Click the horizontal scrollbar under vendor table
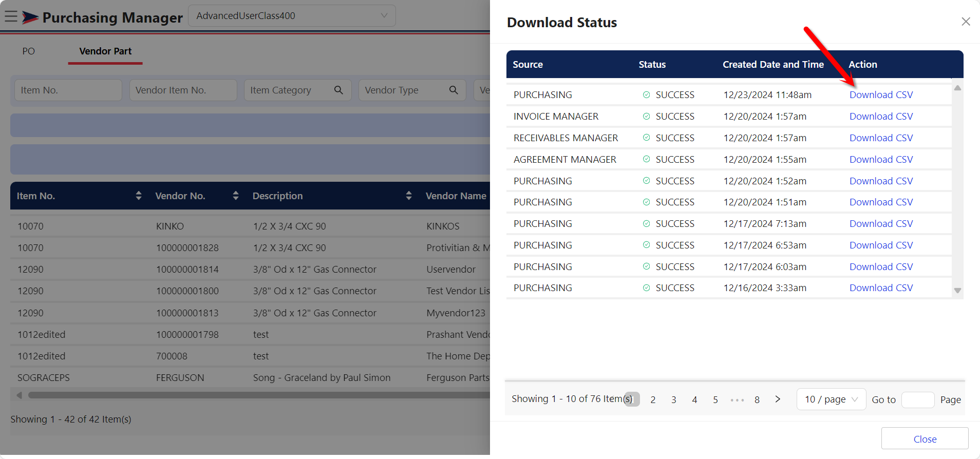Image resolution: width=980 pixels, height=459 pixels. click(x=259, y=395)
